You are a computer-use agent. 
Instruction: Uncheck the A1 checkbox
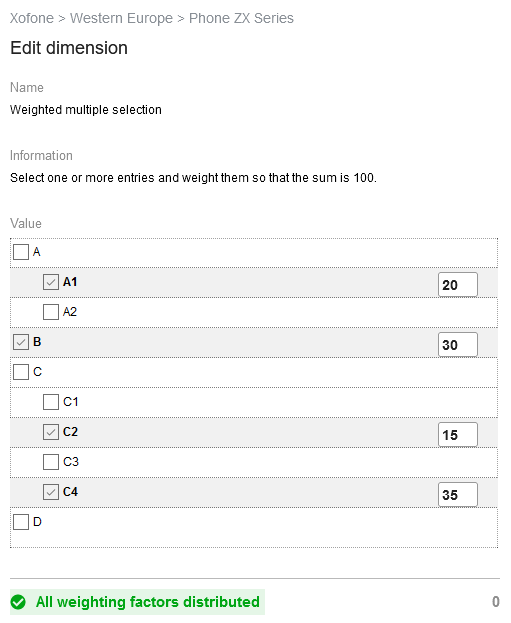[51, 282]
